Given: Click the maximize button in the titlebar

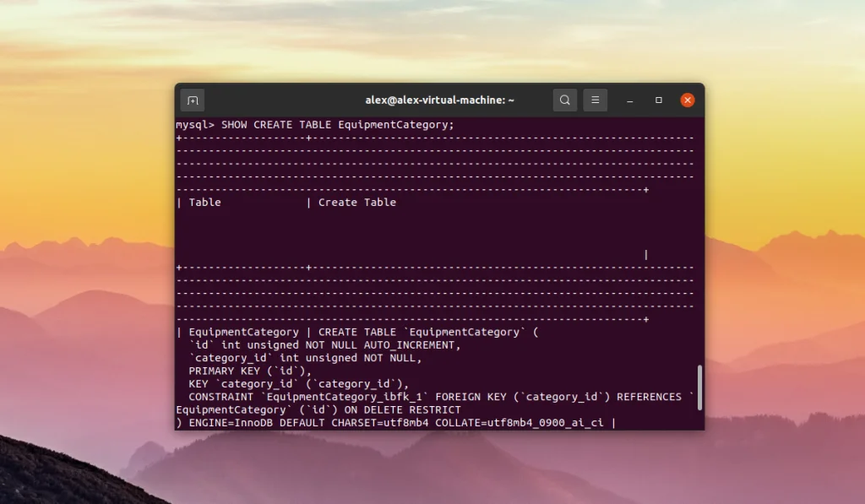Looking at the screenshot, I should coord(658,100).
